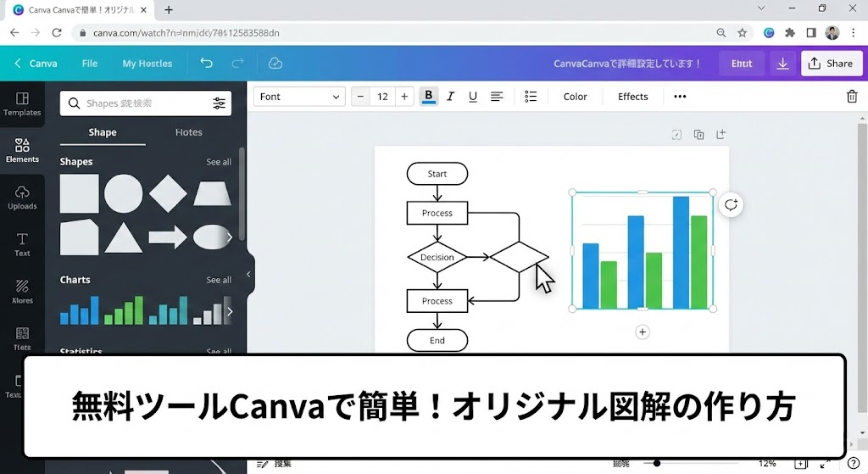Expand more options ellipsis menu
The height and width of the screenshot is (474, 868).
point(680,97)
